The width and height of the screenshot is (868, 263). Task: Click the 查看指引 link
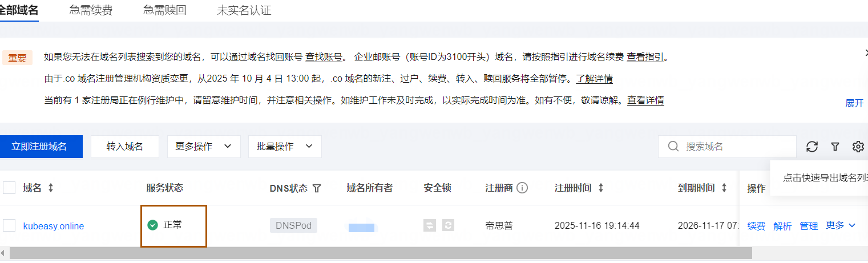[645, 56]
